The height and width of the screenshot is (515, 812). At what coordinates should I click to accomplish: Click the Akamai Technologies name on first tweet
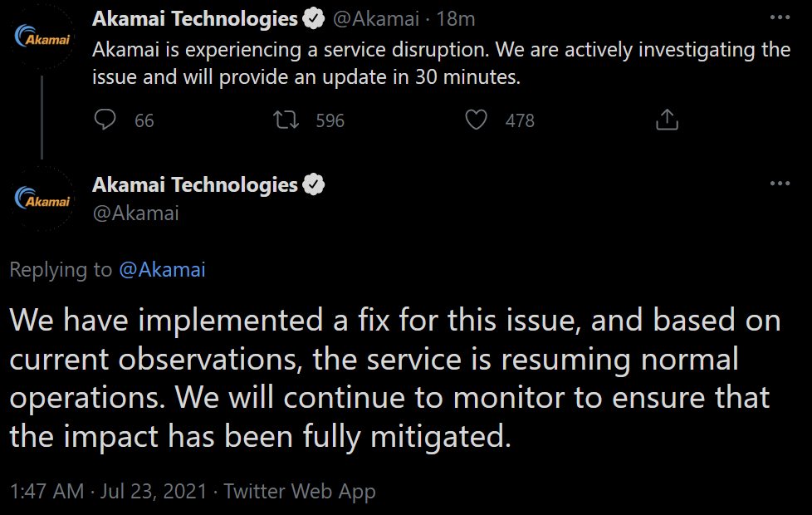coord(195,18)
